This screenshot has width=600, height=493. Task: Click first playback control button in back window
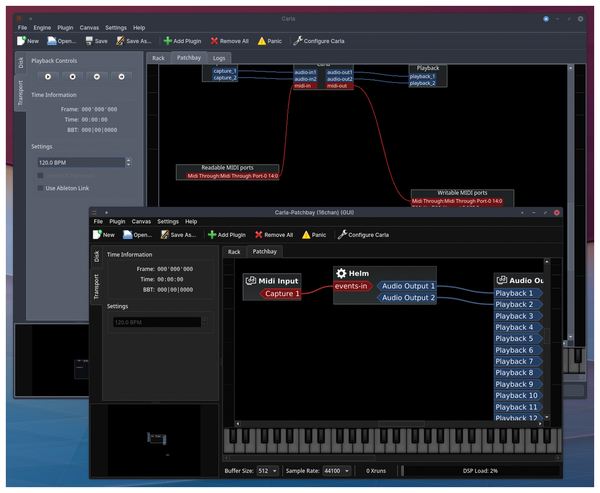coord(48,77)
